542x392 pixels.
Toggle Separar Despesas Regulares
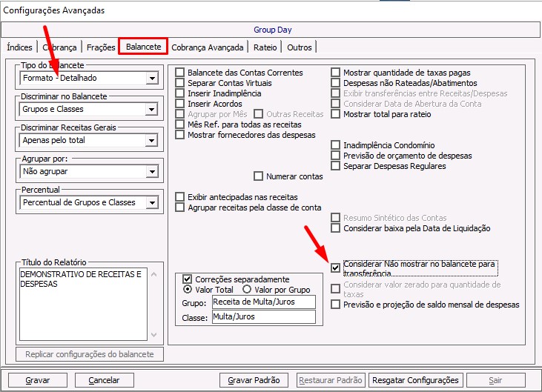click(x=335, y=166)
